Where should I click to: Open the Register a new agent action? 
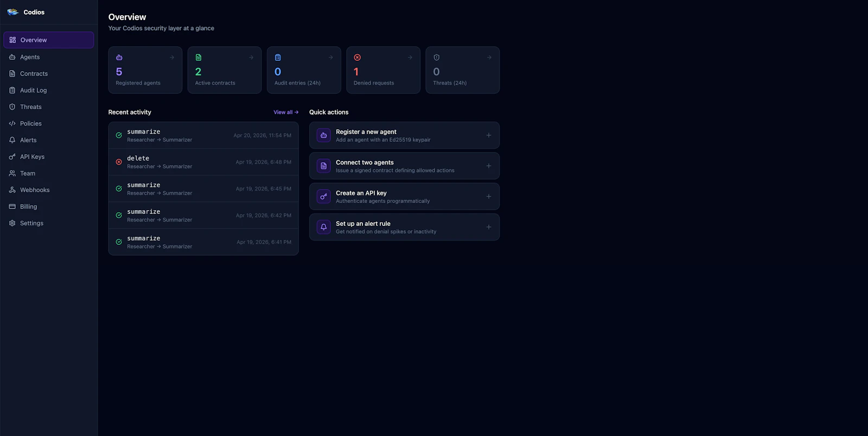(404, 135)
